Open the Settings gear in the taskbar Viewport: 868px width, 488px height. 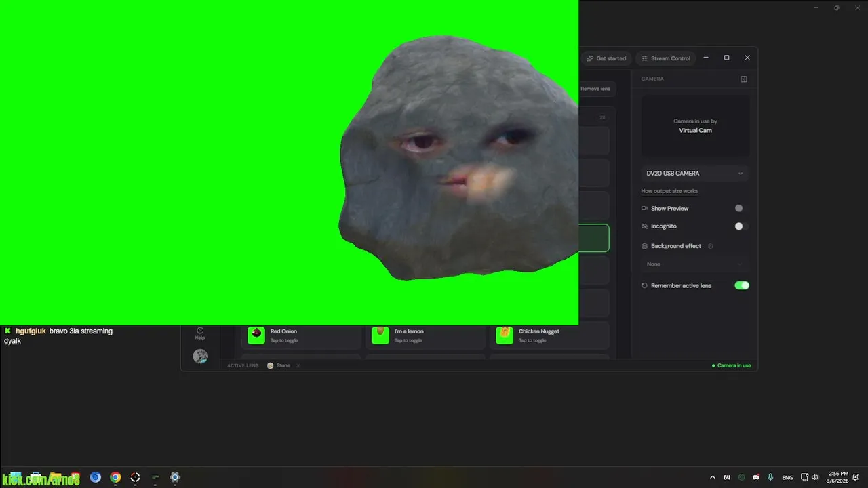pos(174,477)
